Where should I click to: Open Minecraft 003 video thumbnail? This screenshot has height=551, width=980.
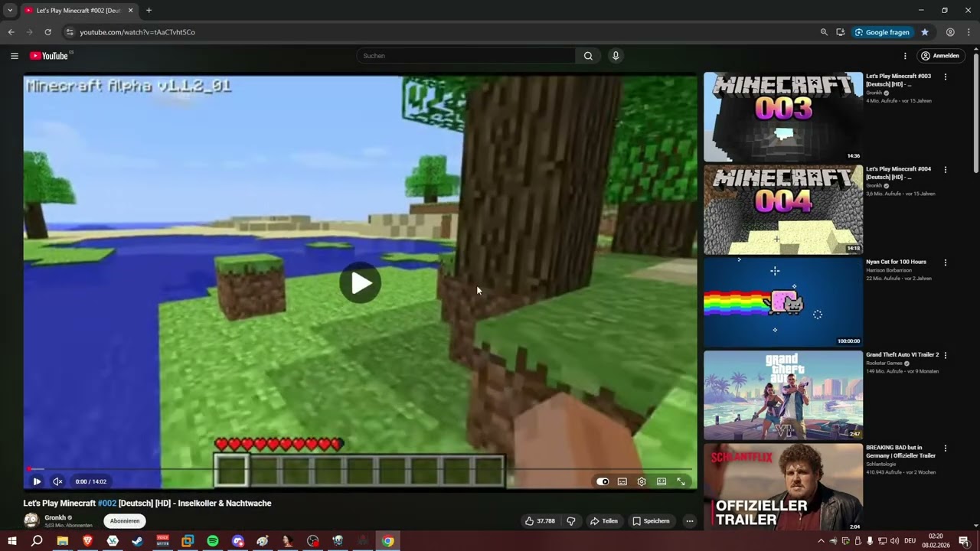click(x=783, y=116)
